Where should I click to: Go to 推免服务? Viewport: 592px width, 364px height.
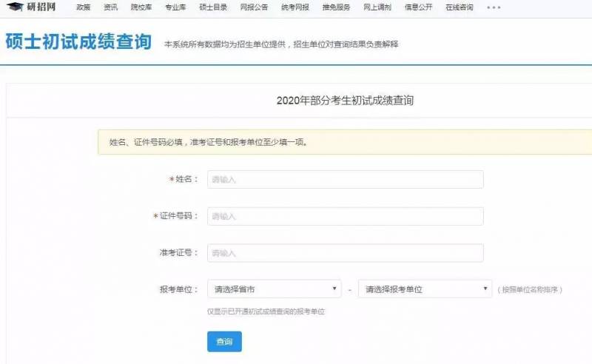(x=334, y=7)
